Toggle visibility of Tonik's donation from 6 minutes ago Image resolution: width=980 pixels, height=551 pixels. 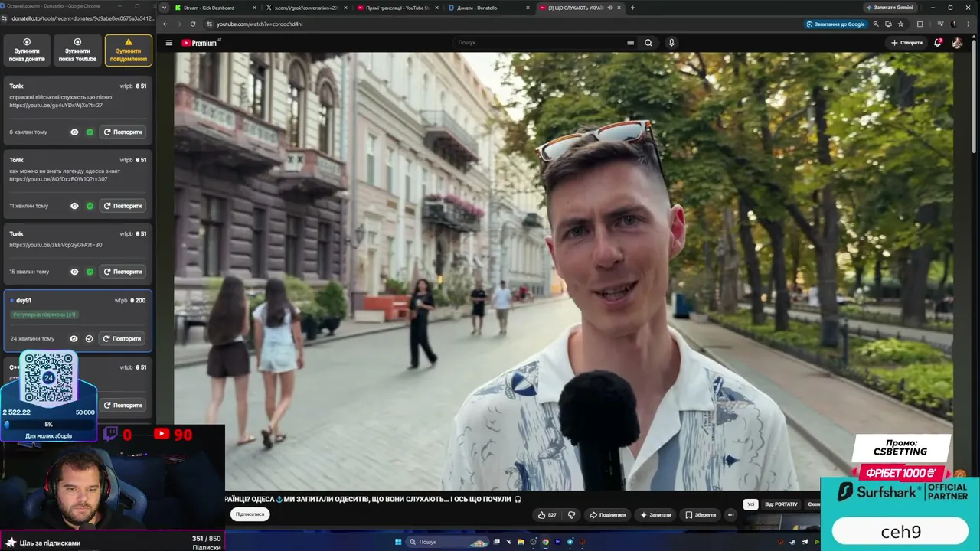pos(74,132)
